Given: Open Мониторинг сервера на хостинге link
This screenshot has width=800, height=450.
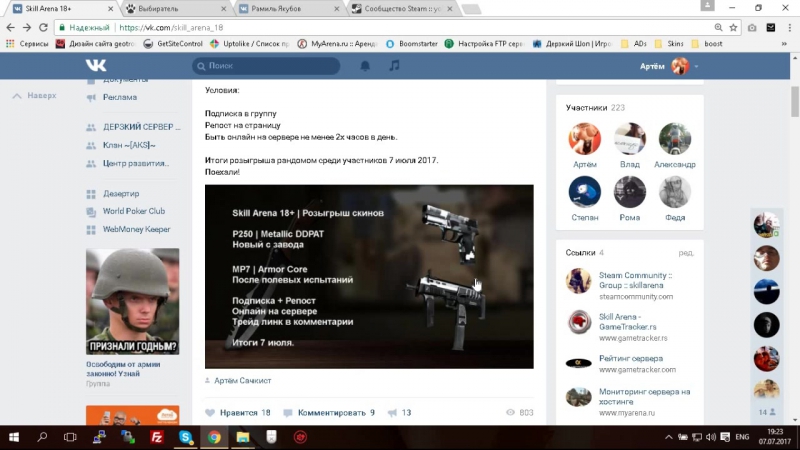Looking at the screenshot, I should (644, 397).
